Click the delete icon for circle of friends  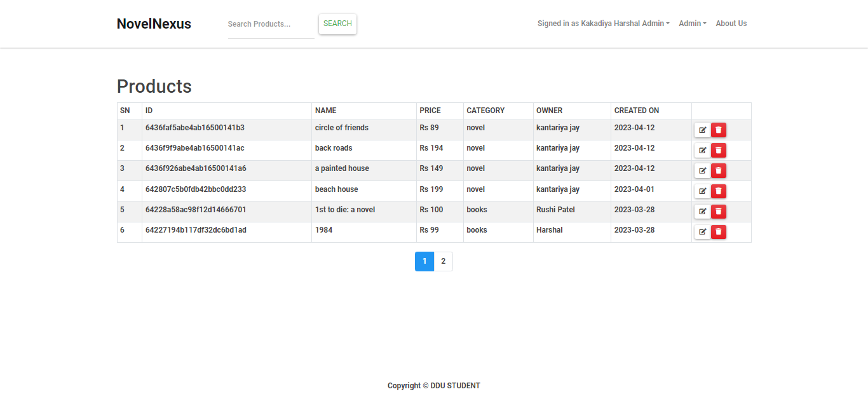pos(719,130)
